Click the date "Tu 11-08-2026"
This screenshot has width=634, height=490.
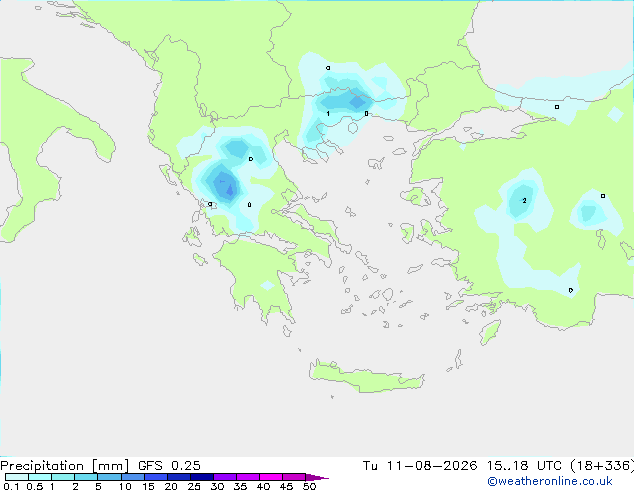click(420, 465)
